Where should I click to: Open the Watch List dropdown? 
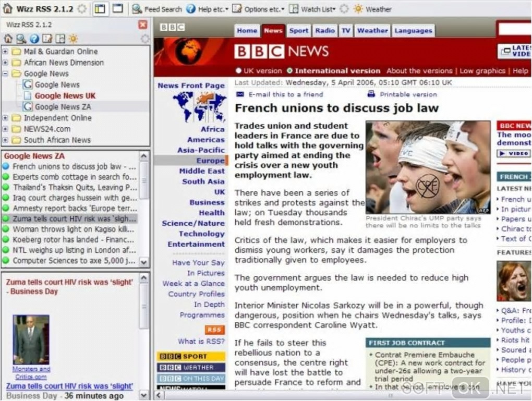coord(312,9)
